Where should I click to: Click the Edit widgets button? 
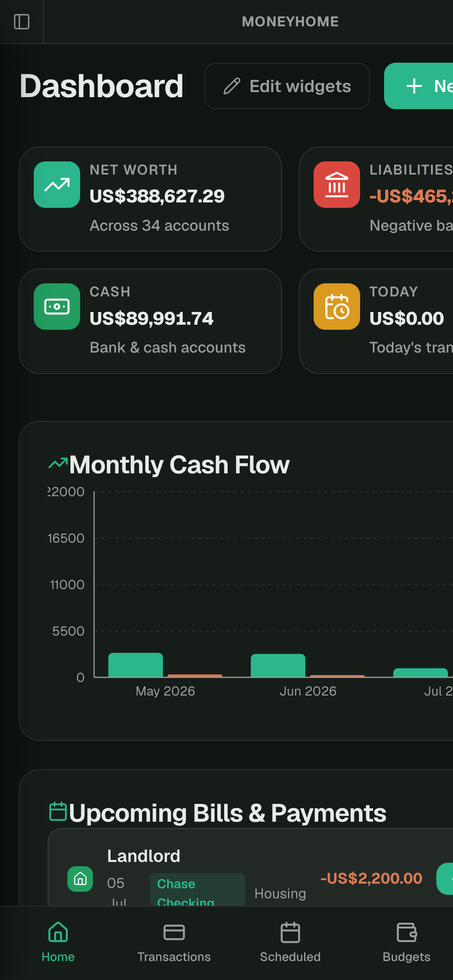click(x=287, y=86)
